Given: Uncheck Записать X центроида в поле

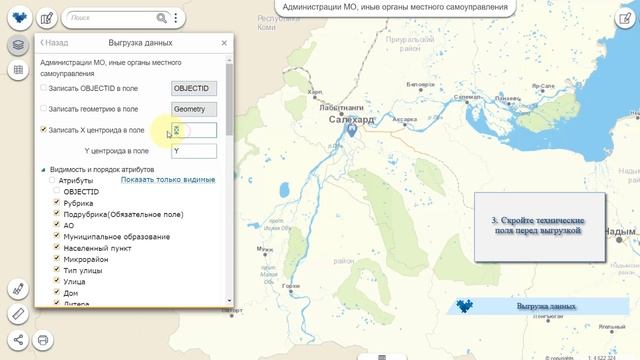Looking at the screenshot, I should 43,129.
